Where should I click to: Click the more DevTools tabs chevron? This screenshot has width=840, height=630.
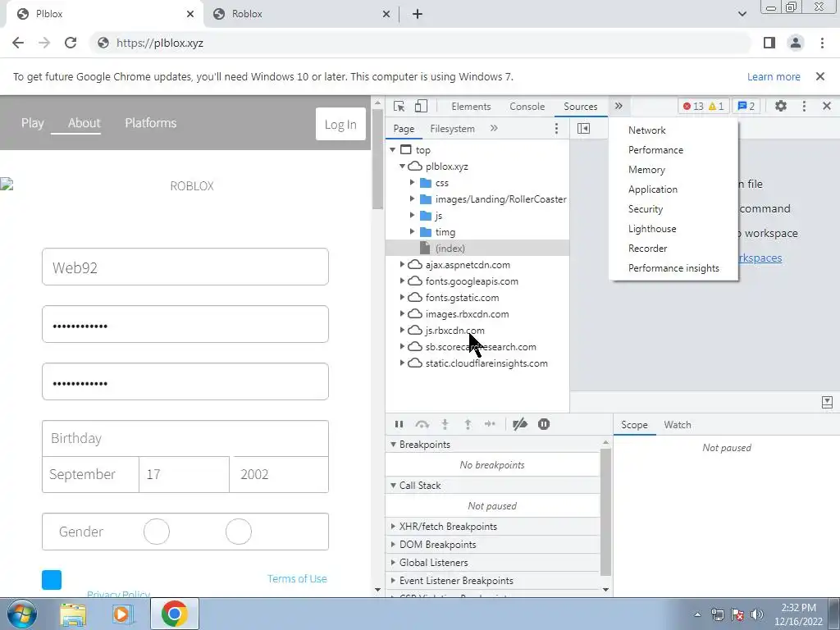(619, 106)
